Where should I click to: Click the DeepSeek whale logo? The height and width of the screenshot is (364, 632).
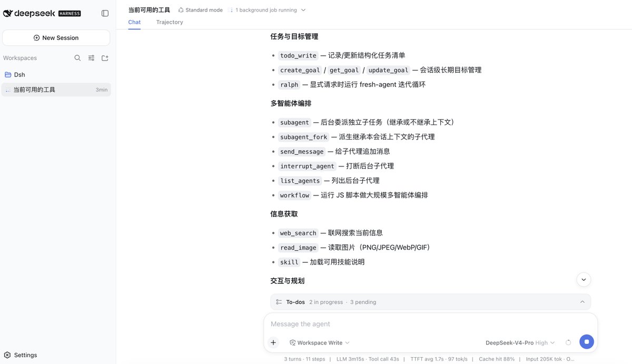tap(8, 13)
